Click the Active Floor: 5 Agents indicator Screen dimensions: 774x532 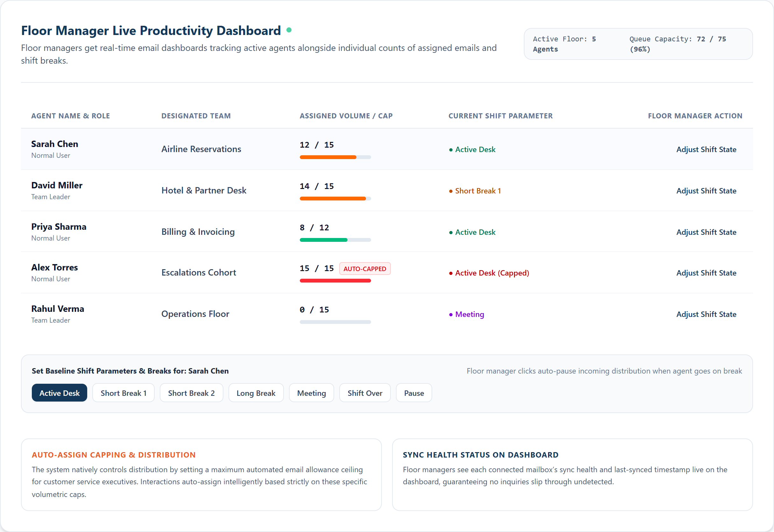tap(564, 44)
